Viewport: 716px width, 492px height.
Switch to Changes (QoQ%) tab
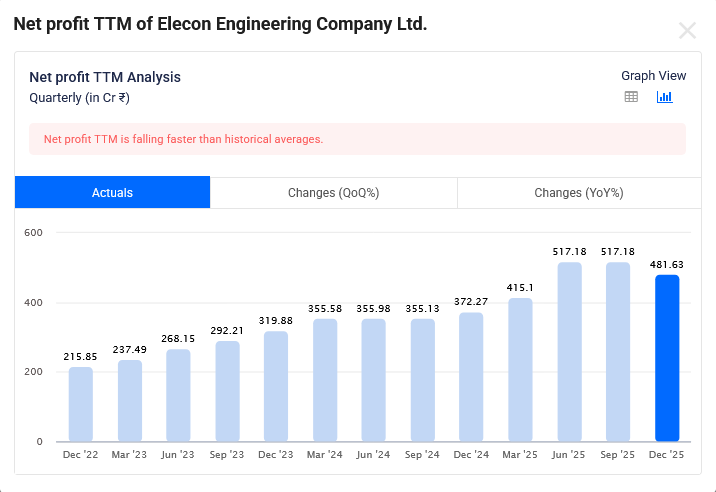point(333,193)
